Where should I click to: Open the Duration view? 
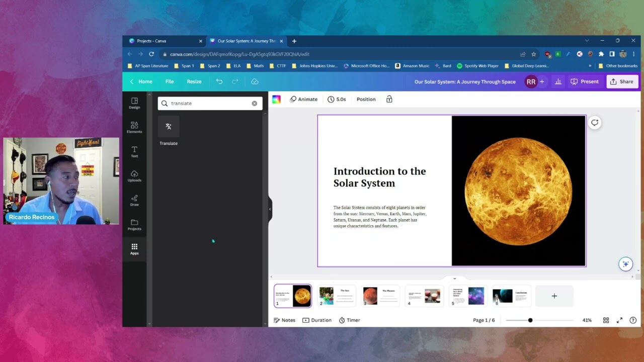(317, 320)
